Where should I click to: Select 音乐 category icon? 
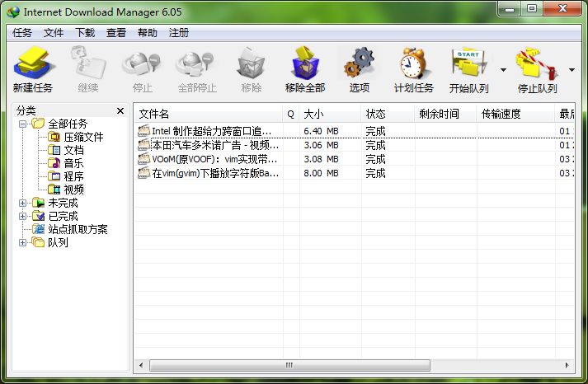click(x=54, y=163)
